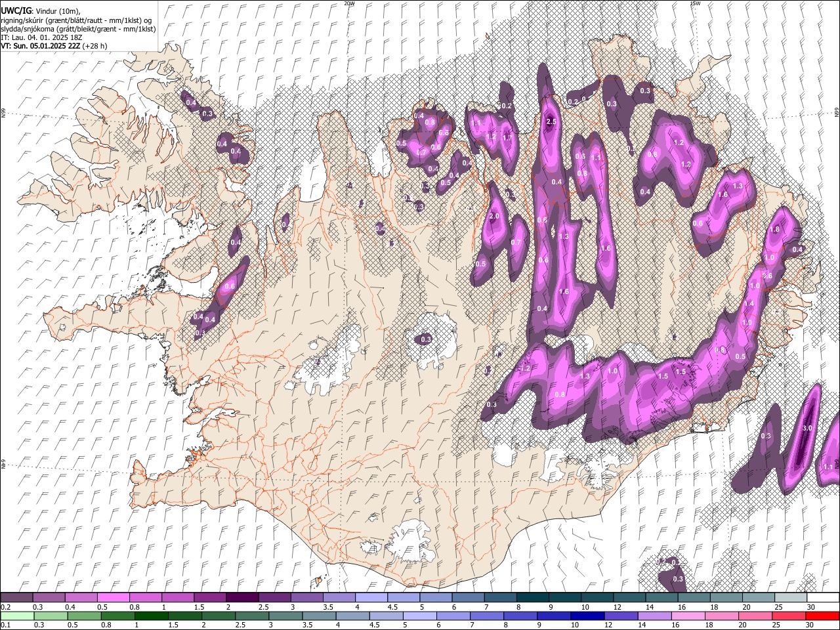Click the '0.1' label in lower legend row
The height and width of the screenshot is (630, 840).
[x=5, y=625]
